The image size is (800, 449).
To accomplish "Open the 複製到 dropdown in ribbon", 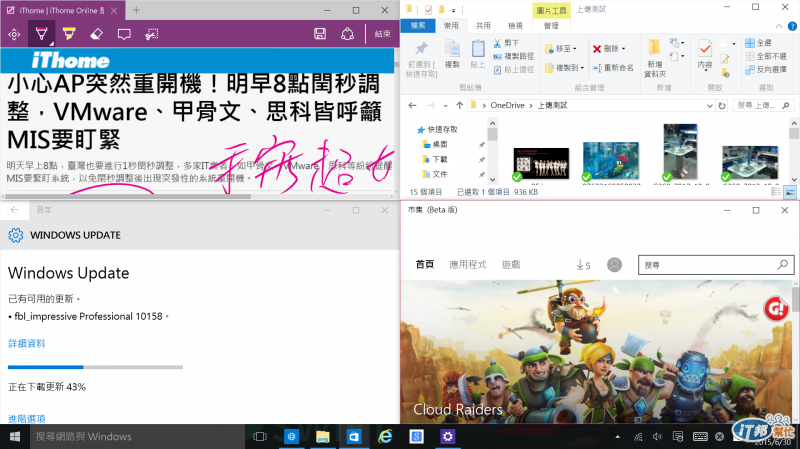I will click(x=563, y=67).
